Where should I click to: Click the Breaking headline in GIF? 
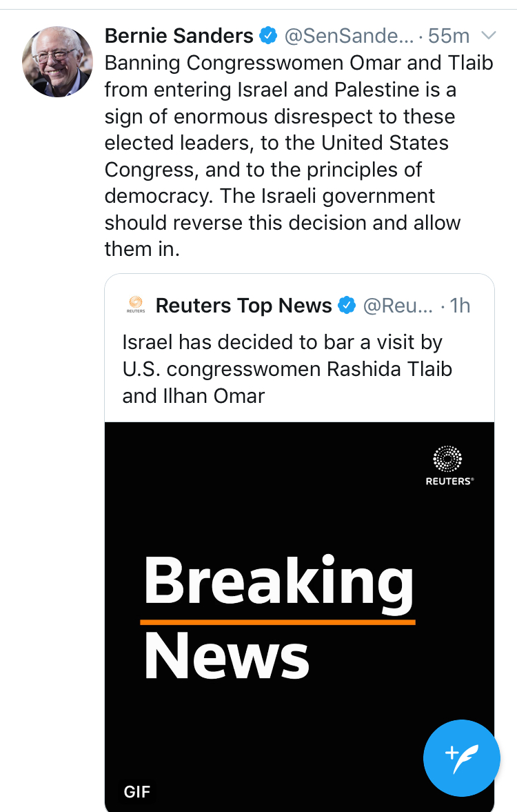[x=279, y=582]
